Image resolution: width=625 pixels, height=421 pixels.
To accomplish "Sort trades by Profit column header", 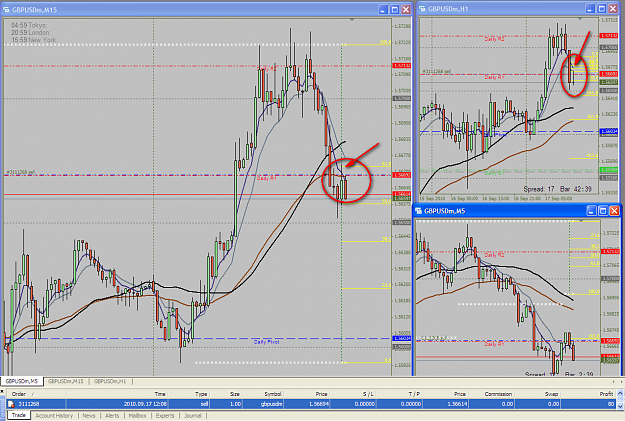I will (589, 394).
